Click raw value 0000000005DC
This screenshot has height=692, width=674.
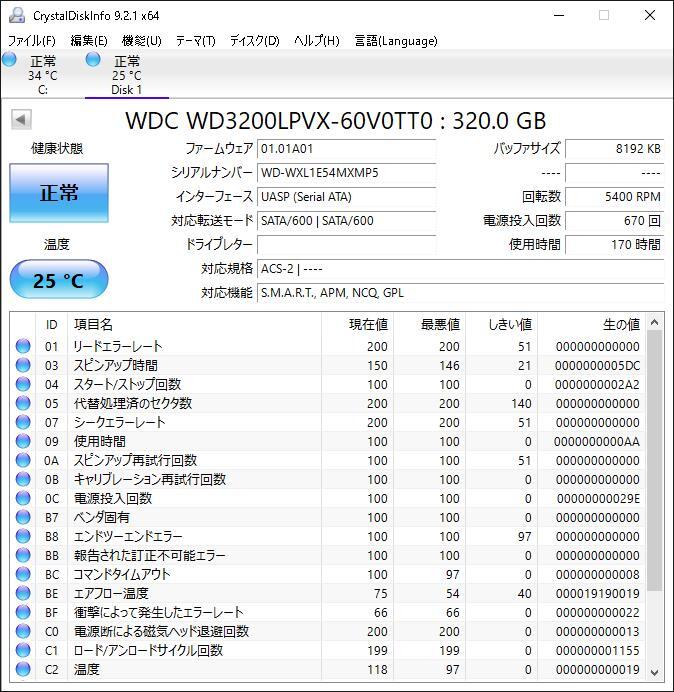coord(597,366)
